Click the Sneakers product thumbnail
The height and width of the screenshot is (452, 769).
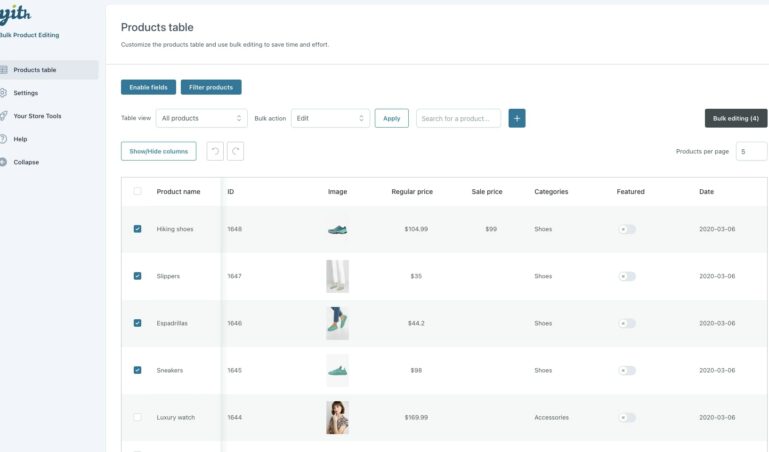[337, 370]
